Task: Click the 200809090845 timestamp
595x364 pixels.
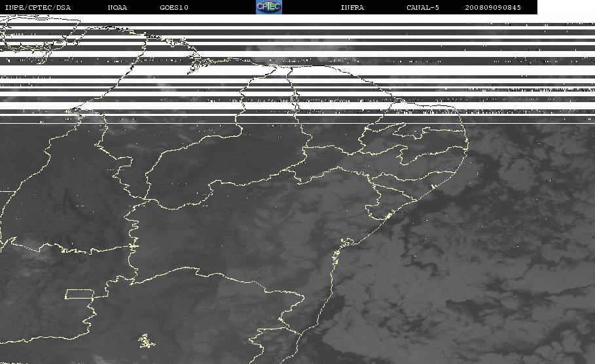Action: coord(493,8)
